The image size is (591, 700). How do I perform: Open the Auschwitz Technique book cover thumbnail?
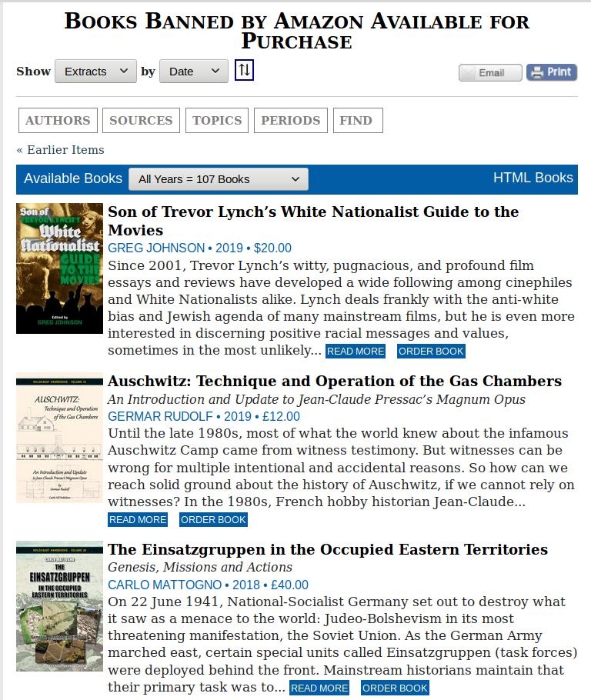pyautogui.click(x=59, y=438)
